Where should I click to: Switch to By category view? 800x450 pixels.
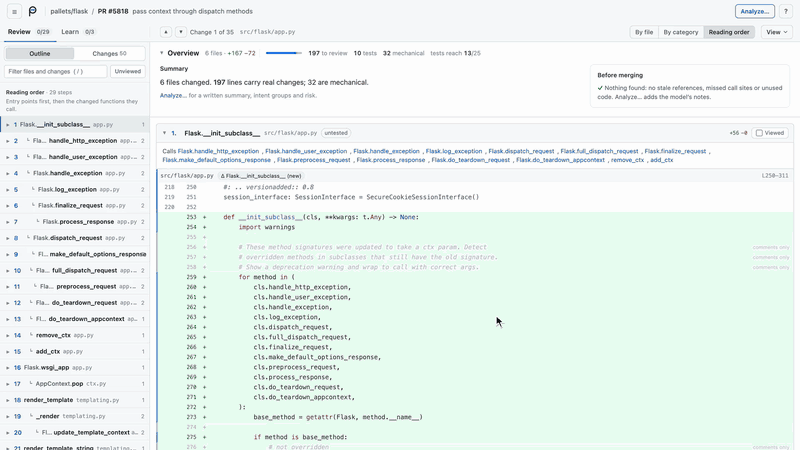[681, 32]
